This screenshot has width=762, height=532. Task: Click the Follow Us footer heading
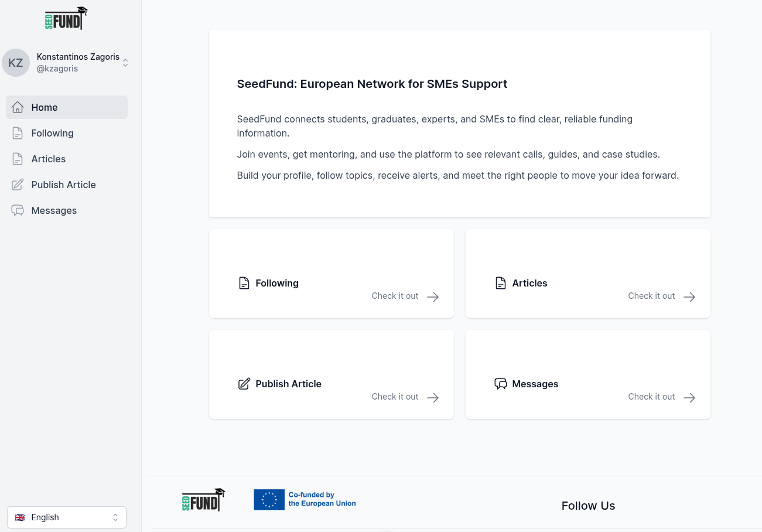[x=588, y=506]
